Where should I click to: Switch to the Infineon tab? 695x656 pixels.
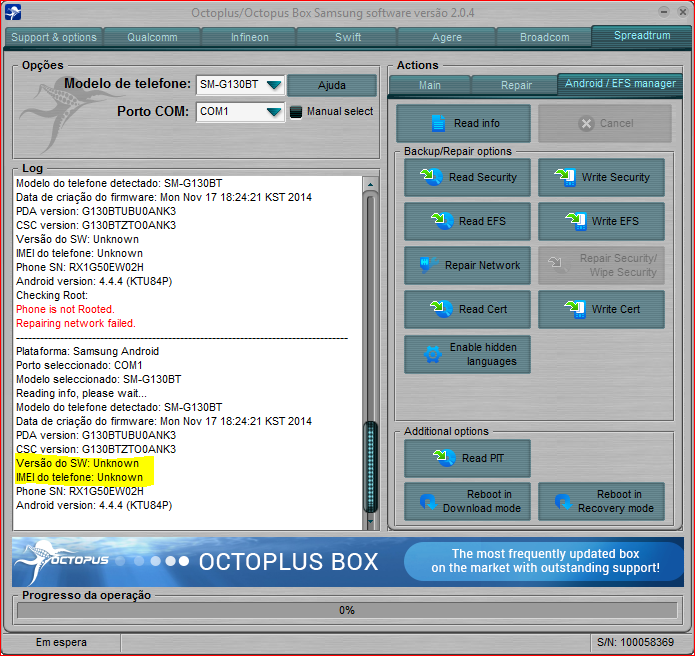coord(250,37)
